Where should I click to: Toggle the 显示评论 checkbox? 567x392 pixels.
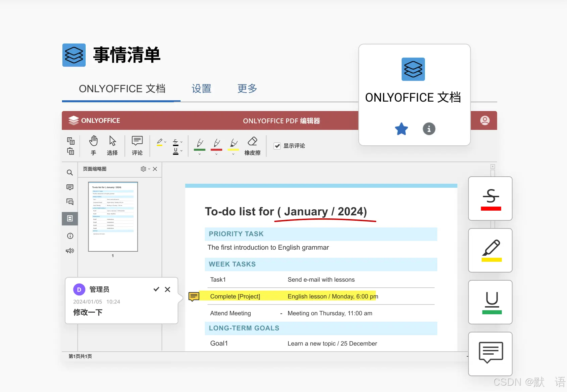tap(277, 146)
